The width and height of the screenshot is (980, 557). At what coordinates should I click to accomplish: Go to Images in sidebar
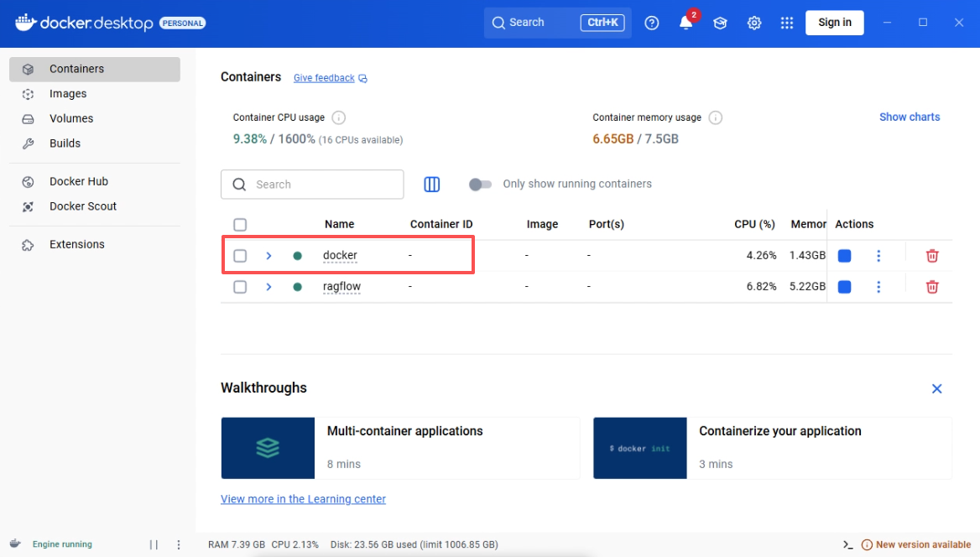click(x=94, y=94)
